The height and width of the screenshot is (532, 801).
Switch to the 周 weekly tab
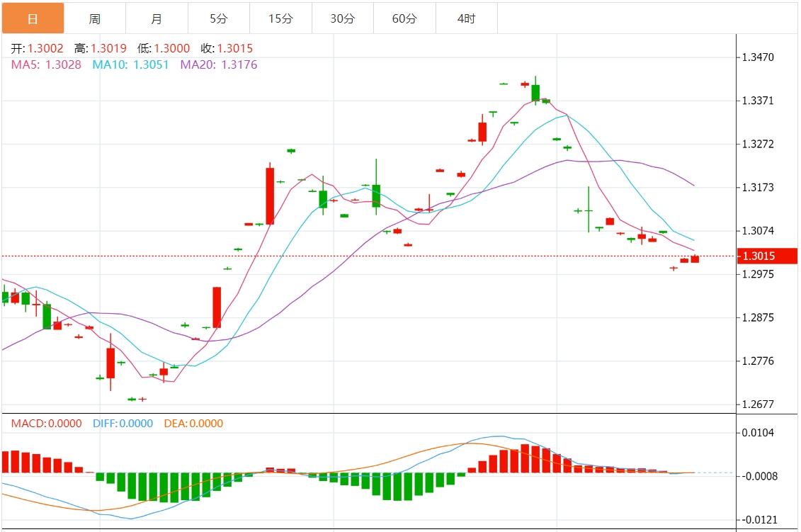click(95, 18)
